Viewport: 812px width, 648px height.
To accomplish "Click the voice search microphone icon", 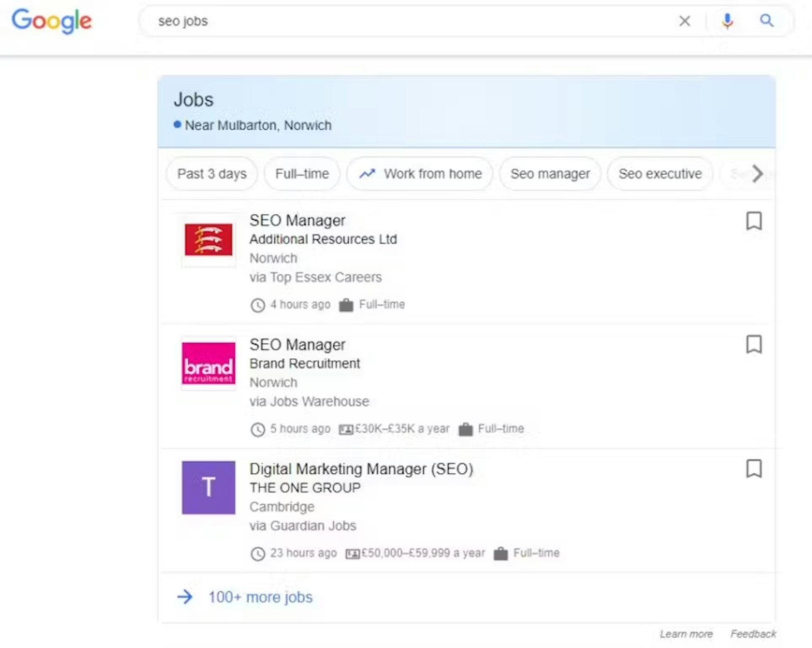I will click(x=727, y=21).
